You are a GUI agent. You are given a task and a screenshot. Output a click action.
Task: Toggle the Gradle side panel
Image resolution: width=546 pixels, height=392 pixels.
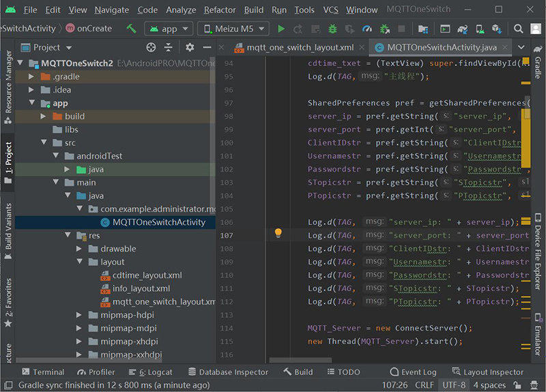538,63
